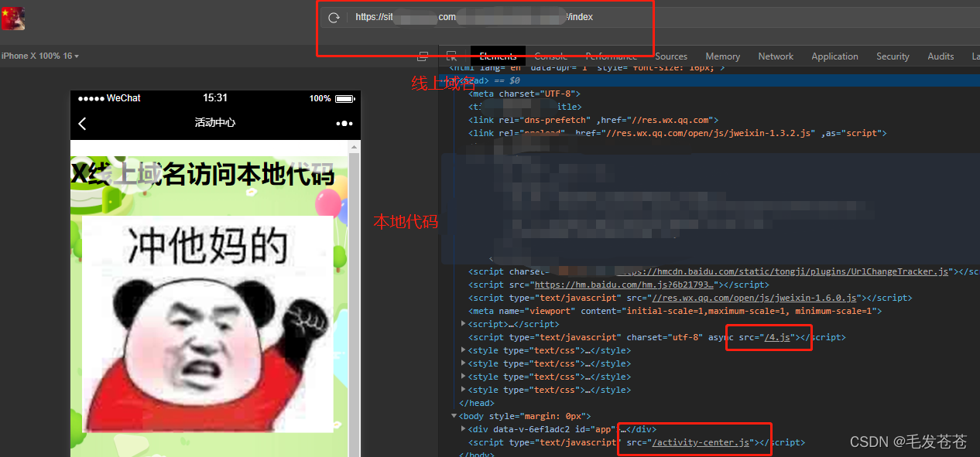Select the closing </head> tag line
The height and width of the screenshot is (457, 980).
coord(477,403)
